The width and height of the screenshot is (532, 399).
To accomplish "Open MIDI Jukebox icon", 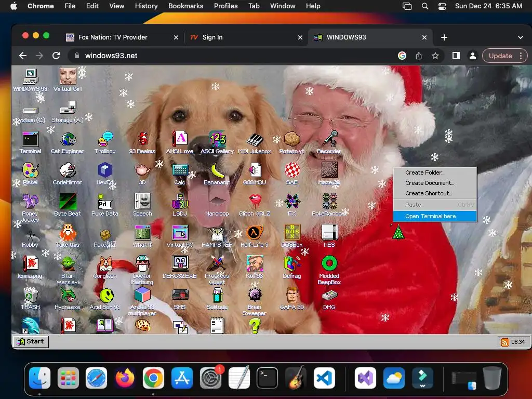I will click(255, 142).
